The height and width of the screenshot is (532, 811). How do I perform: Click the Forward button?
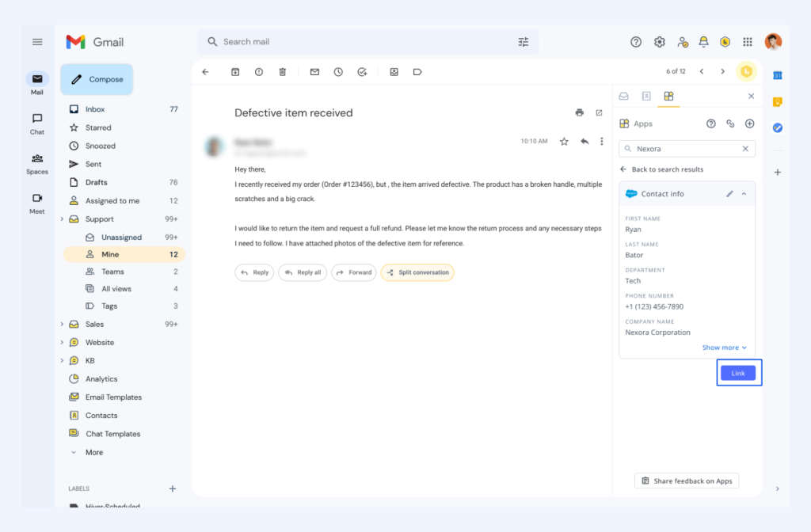click(354, 272)
